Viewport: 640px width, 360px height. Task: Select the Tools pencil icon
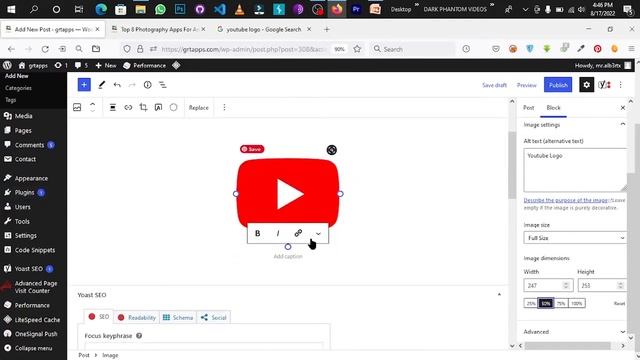pyautogui.click(x=102, y=85)
